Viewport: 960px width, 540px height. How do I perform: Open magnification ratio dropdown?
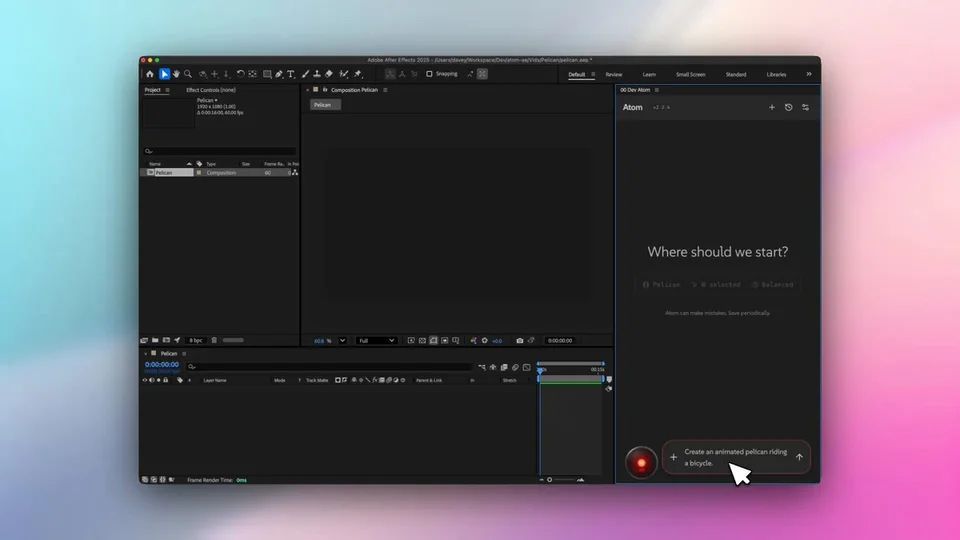pos(342,340)
